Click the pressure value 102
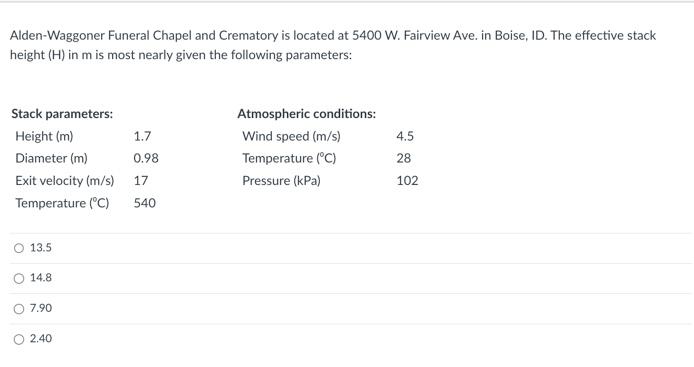Screen dimensions: 694x367 (x=407, y=181)
